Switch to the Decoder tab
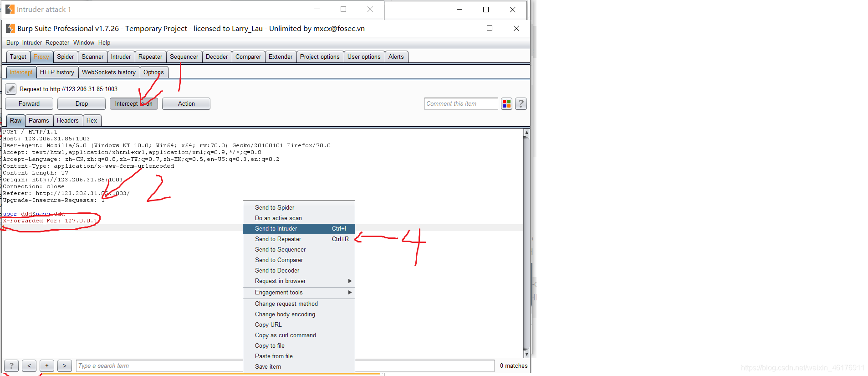This screenshot has height=376, width=868. pyautogui.click(x=217, y=57)
